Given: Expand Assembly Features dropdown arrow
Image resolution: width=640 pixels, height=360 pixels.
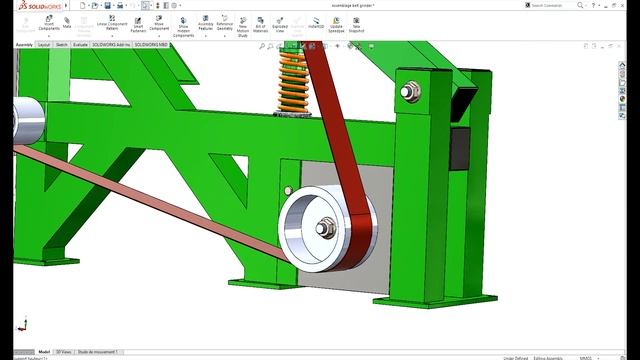Looking at the screenshot, I should tap(205, 36).
